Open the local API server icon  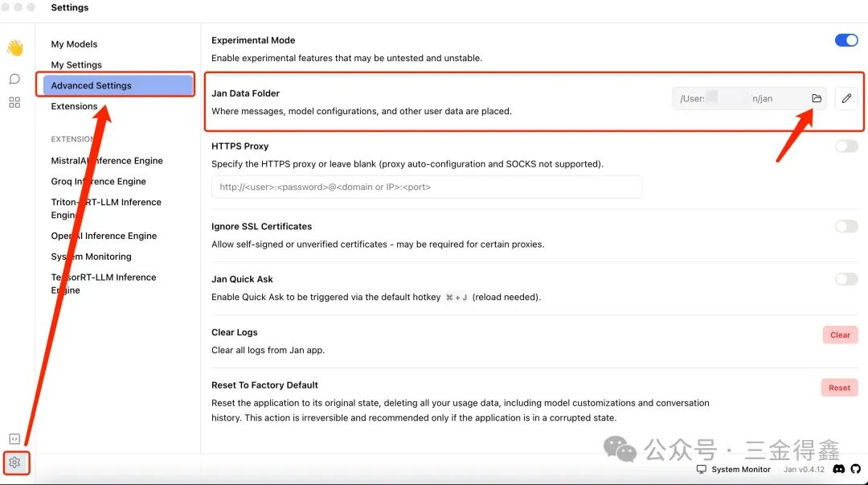click(x=14, y=438)
